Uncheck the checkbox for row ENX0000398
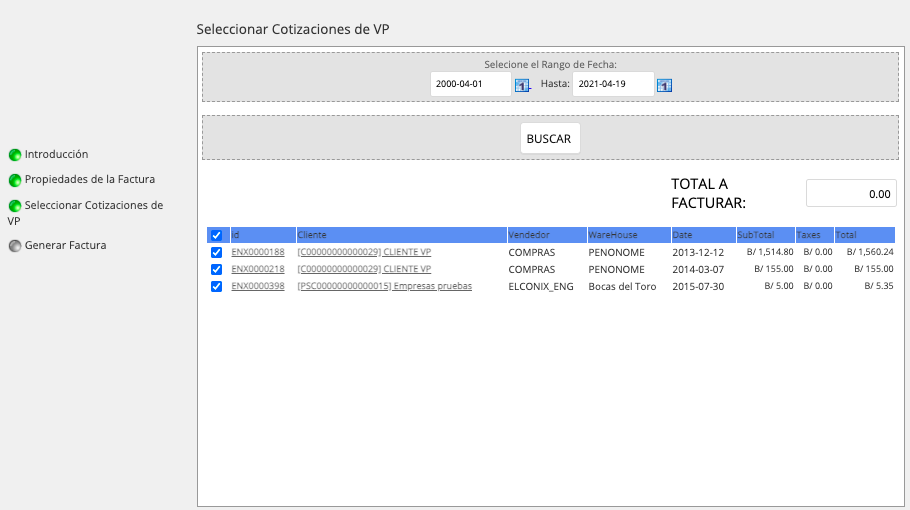The width and height of the screenshot is (910, 510). [216, 287]
